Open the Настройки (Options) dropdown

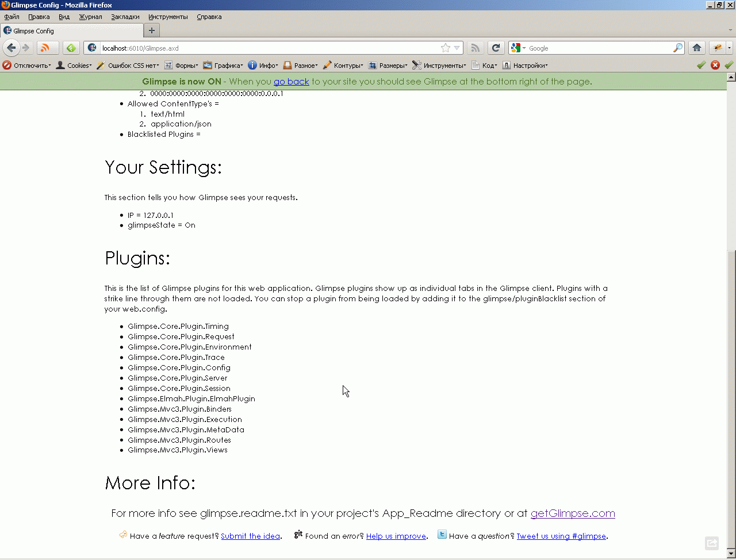tap(525, 66)
